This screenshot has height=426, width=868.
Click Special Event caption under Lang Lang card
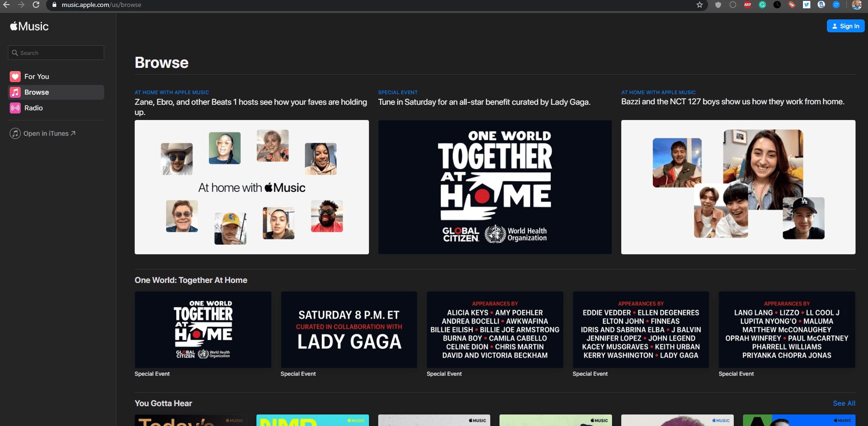[736, 374]
